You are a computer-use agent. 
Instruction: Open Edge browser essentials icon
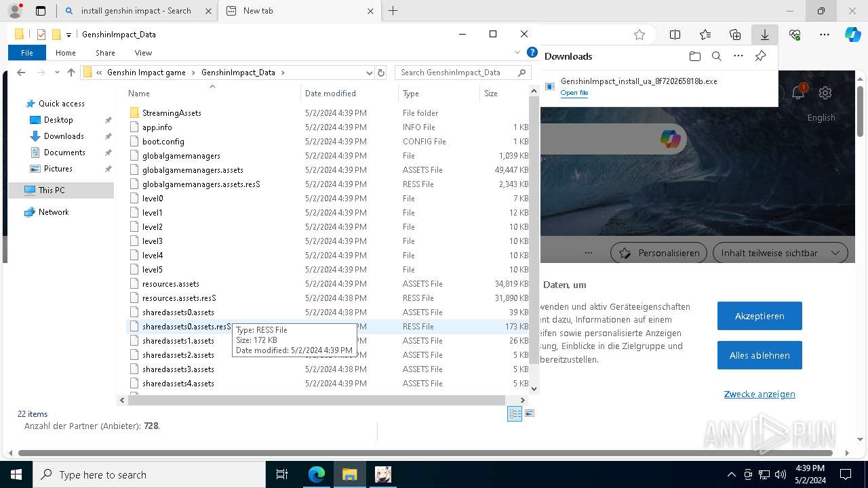tap(795, 35)
